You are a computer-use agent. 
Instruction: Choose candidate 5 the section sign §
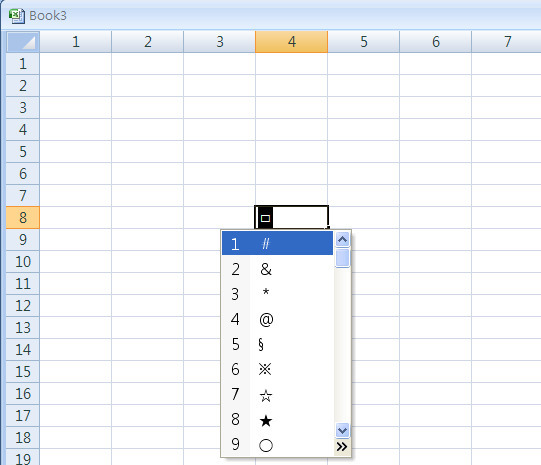277,344
